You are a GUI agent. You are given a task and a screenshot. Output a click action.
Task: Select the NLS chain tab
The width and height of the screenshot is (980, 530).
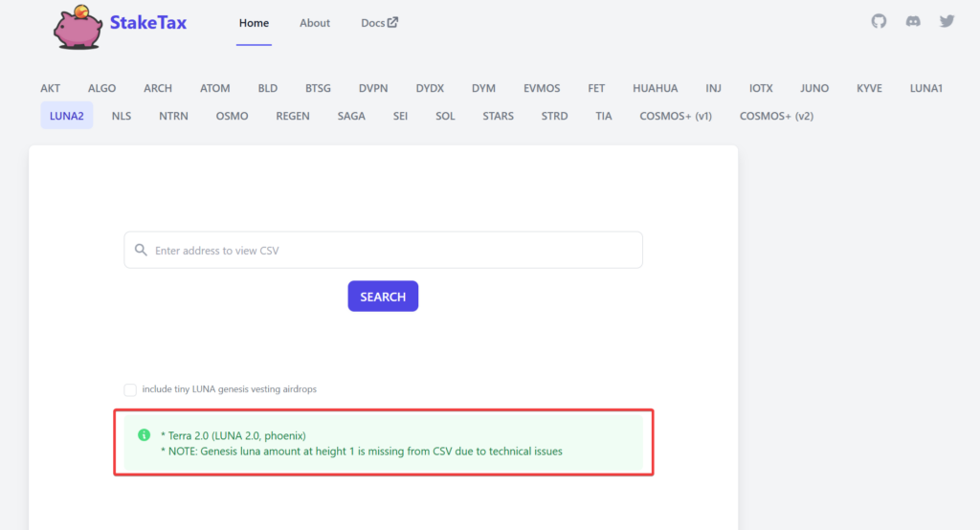[x=122, y=116]
